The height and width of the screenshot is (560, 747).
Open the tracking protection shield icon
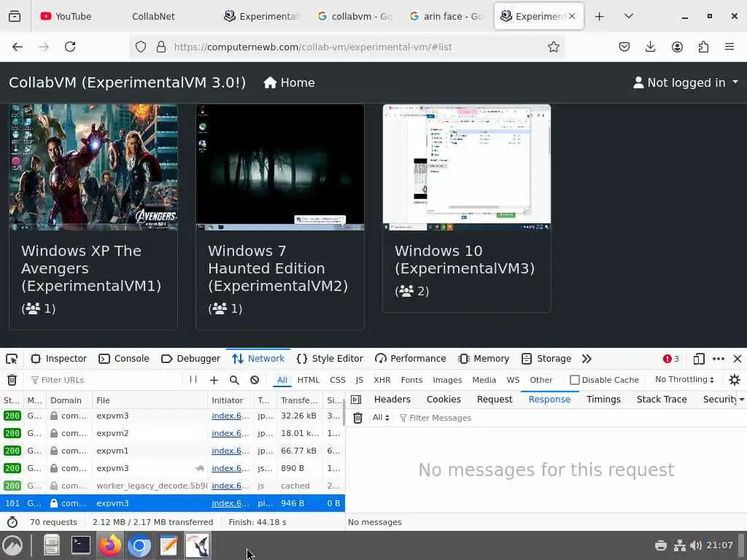pos(141,47)
